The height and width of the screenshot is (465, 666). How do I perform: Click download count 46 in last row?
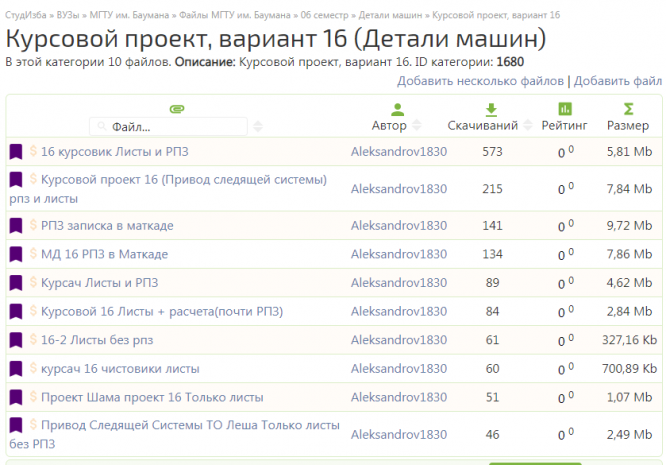click(x=492, y=434)
